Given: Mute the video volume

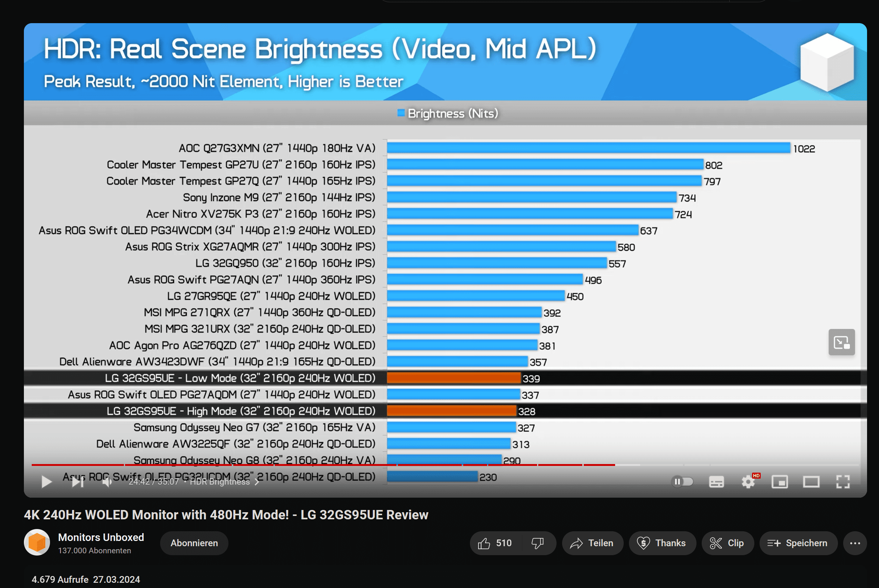Looking at the screenshot, I should tap(107, 482).
